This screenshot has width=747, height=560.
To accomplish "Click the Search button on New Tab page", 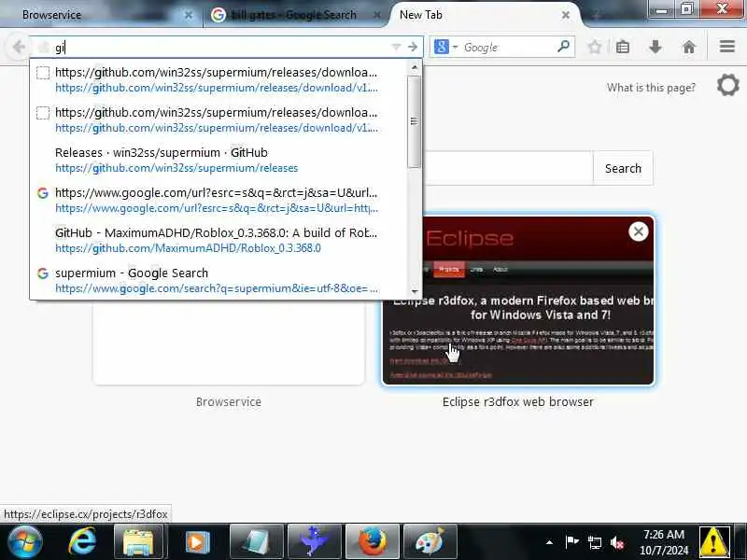I will click(x=623, y=169).
